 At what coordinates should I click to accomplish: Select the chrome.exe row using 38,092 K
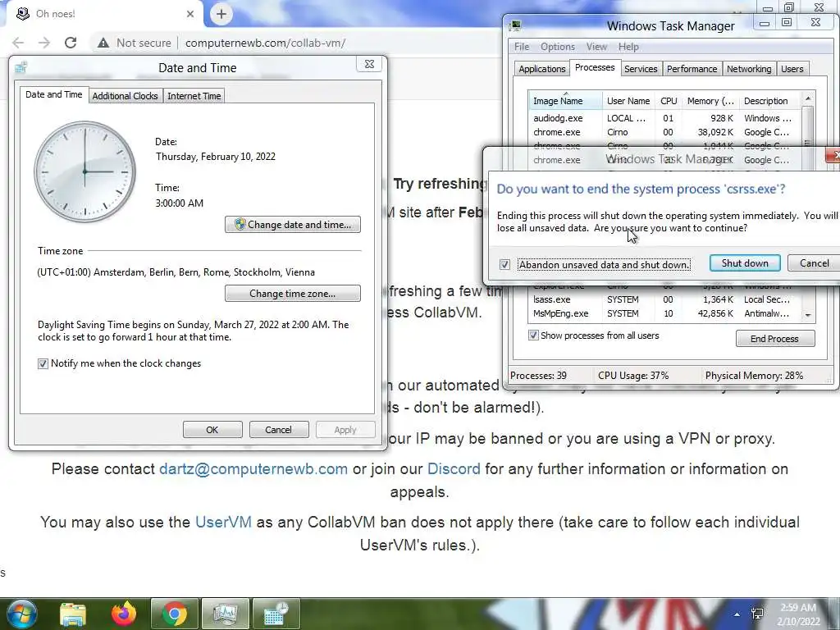pos(664,132)
